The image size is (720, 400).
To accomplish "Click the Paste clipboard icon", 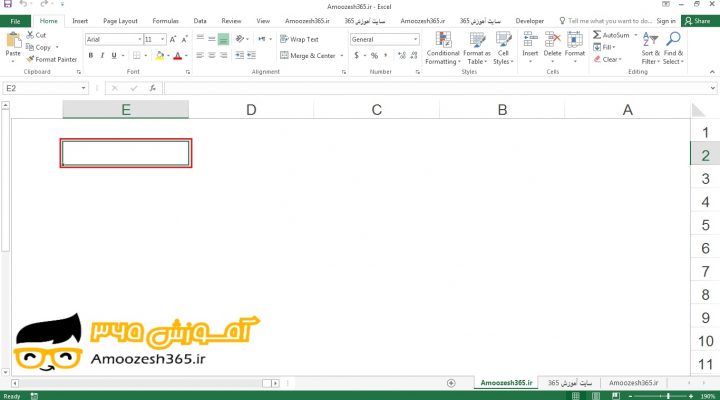I will pyautogui.click(x=13, y=40).
